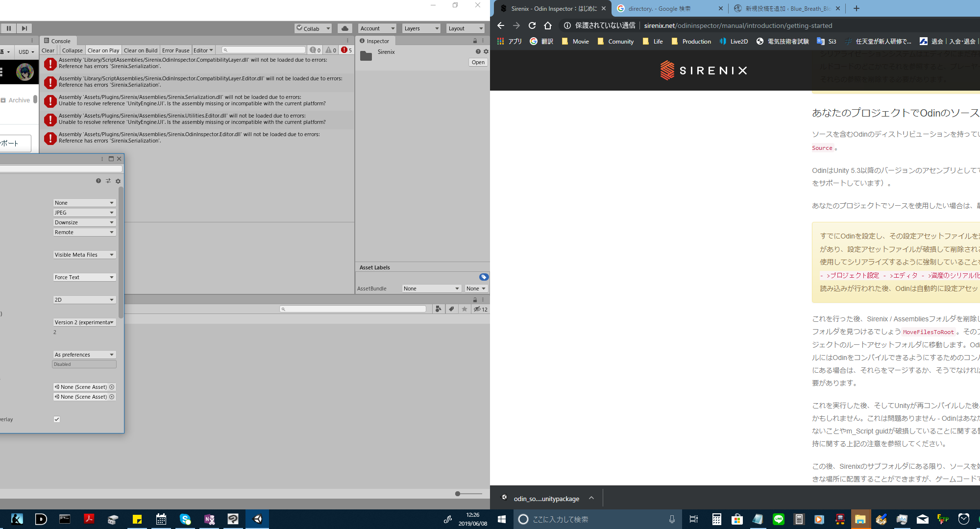The image size is (980, 529).
Task: Toggle the overlay checkbox in settings window
Action: point(57,419)
